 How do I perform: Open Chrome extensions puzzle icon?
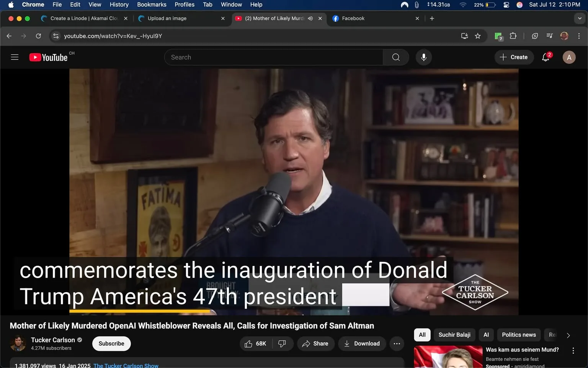[x=513, y=36]
